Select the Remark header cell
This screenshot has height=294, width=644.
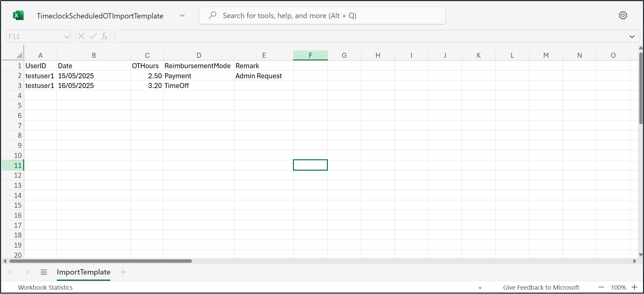coord(264,66)
